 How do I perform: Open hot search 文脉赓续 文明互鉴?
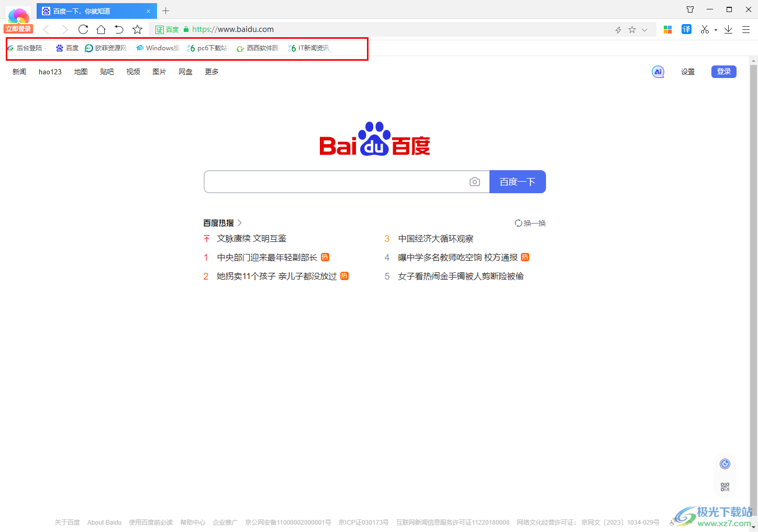252,239
